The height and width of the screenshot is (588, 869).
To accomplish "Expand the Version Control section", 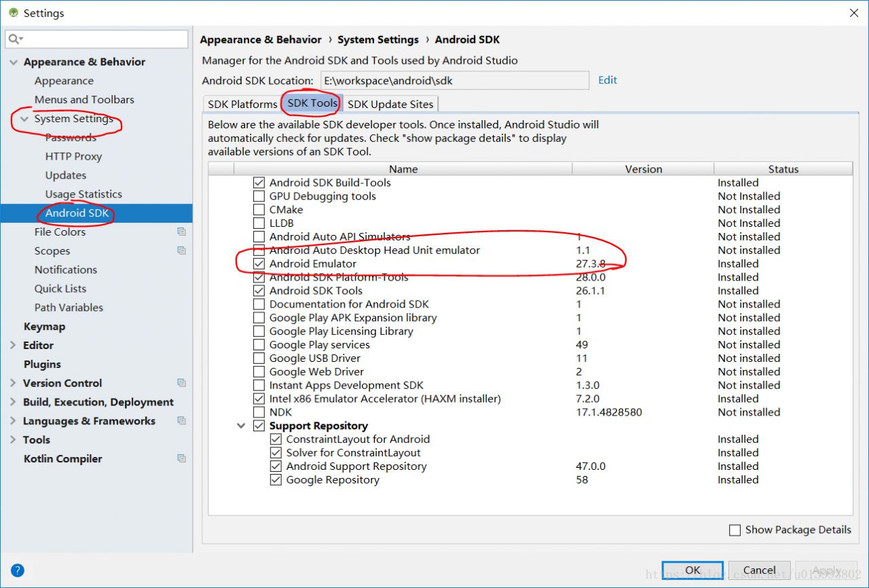I will point(13,383).
